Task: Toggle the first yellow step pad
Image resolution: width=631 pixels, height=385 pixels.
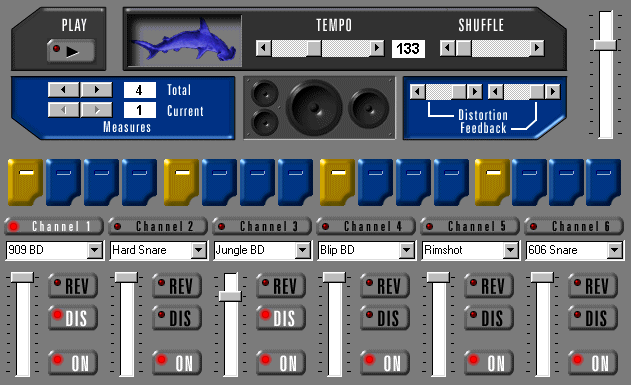Action: pyautogui.click(x=25, y=182)
